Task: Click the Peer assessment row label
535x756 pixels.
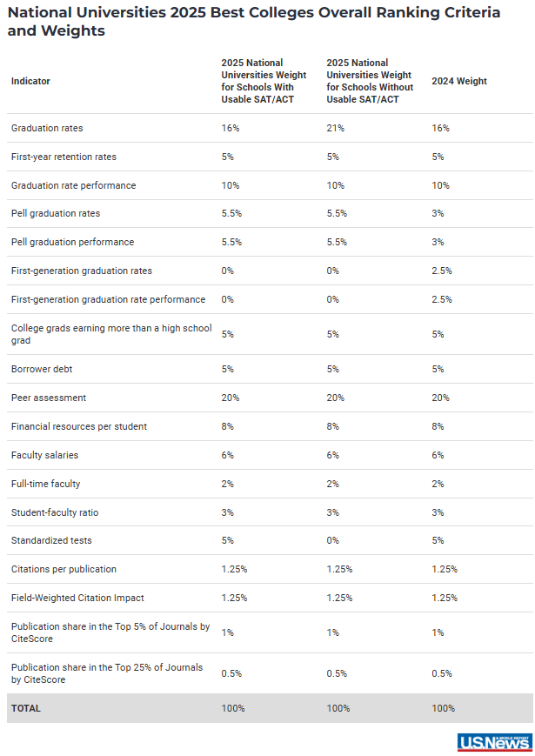Action: [x=49, y=398]
